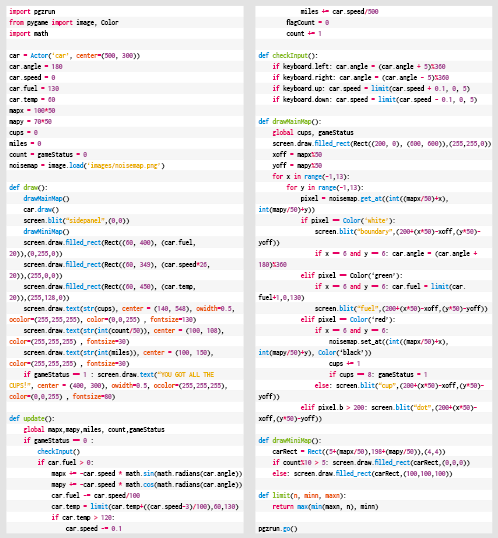Click the 'for x in range(-1,13):' line

pyautogui.click(x=311, y=176)
